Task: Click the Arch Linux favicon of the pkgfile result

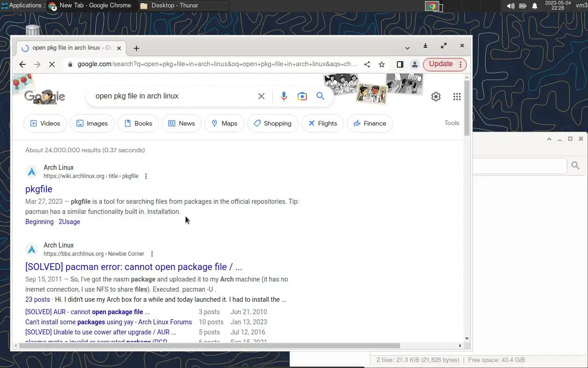Action: tap(32, 172)
